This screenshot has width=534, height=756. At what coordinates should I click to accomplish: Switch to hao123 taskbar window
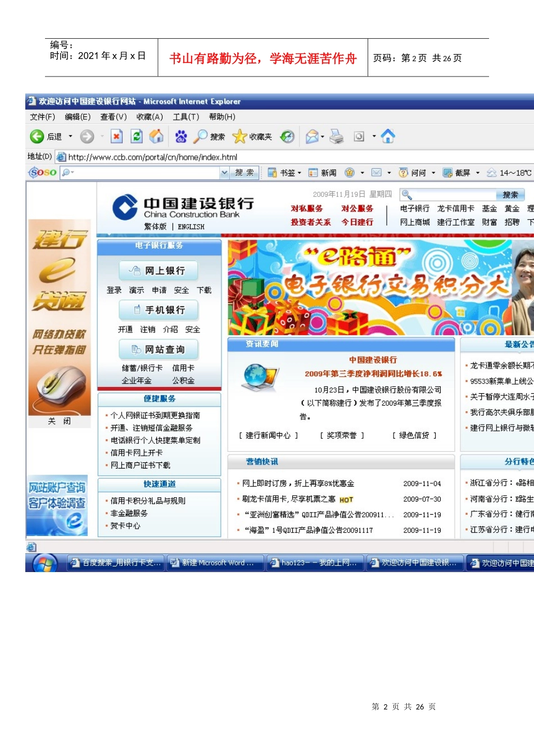(x=315, y=563)
